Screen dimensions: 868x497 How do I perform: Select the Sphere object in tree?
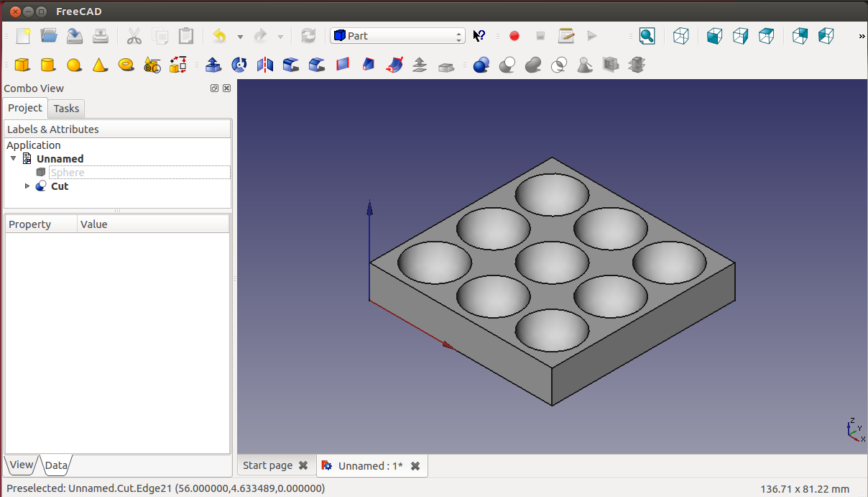[68, 173]
